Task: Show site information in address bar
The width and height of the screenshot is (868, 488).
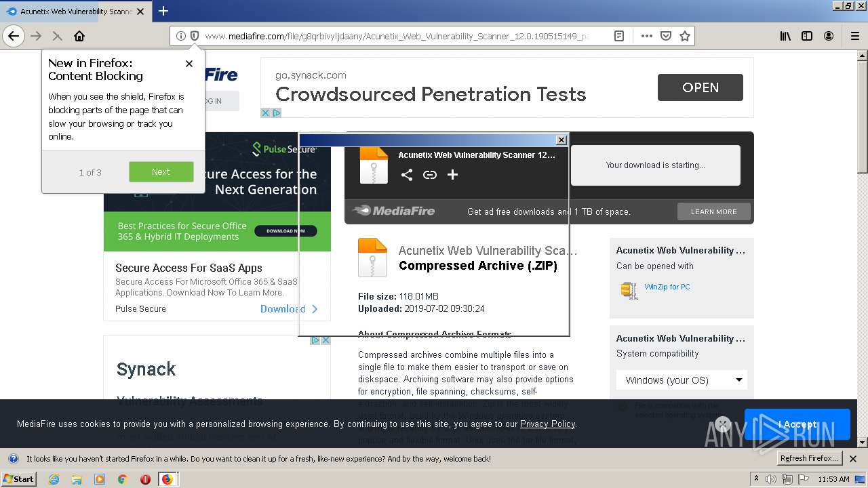Action: 181,36
